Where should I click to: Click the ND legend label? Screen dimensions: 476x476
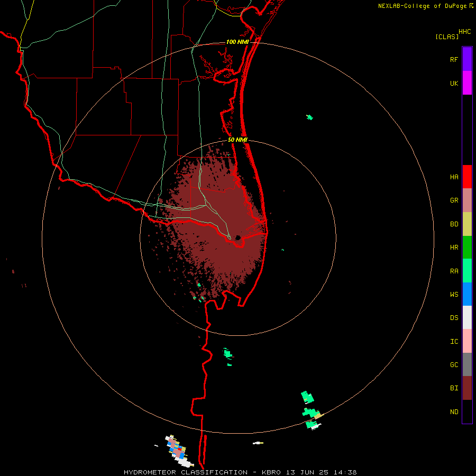(x=454, y=411)
